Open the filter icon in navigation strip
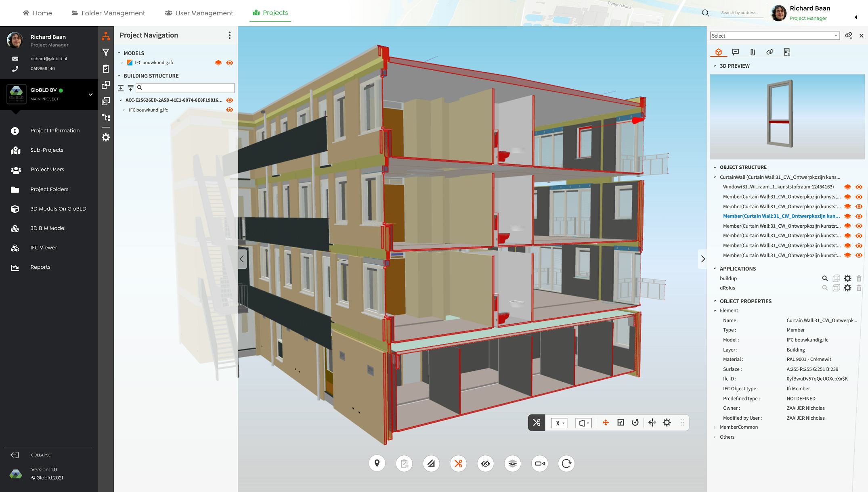This screenshot has width=868, height=492. (x=106, y=52)
